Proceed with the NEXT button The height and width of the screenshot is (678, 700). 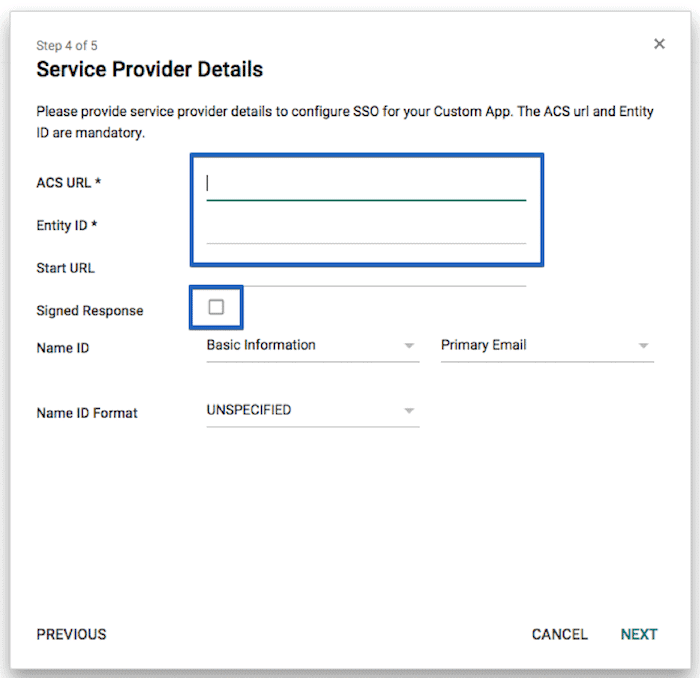(x=639, y=634)
